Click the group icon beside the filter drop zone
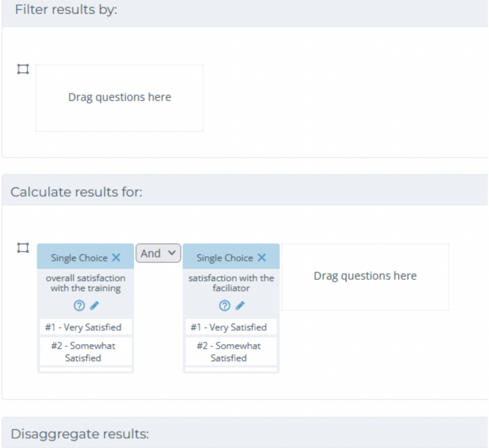This screenshot has height=448, width=489. tap(23, 69)
